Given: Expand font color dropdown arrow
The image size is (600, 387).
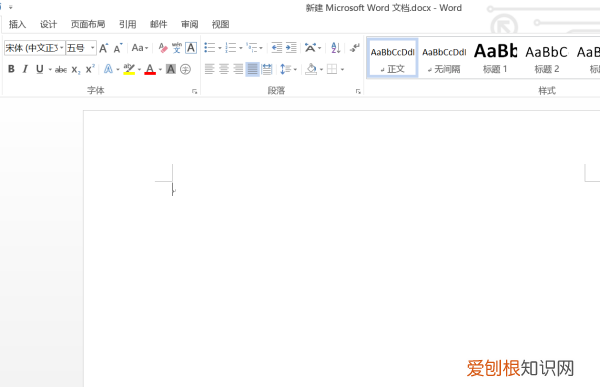Looking at the screenshot, I should click(160, 70).
